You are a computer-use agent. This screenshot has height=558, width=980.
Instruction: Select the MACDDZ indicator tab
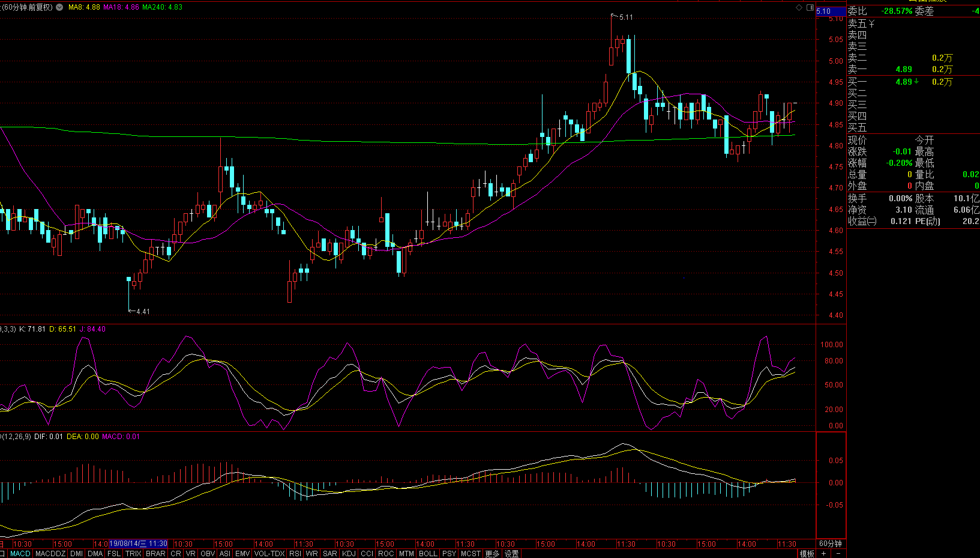50,554
